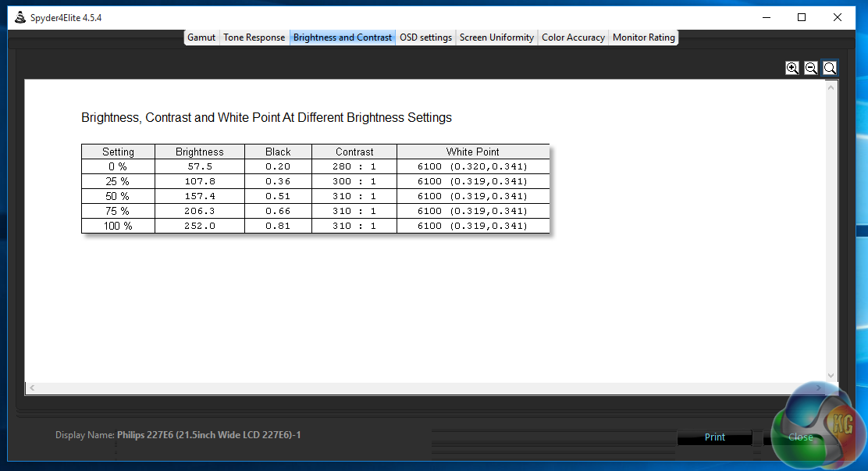The width and height of the screenshot is (868, 471).
Task: Open the Screen Uniformity tab
Action: (496, 37)
